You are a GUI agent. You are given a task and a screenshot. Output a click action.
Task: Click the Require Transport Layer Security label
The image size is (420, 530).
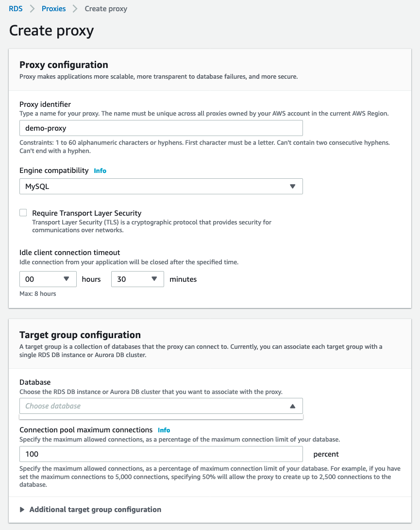pos(86,213)
